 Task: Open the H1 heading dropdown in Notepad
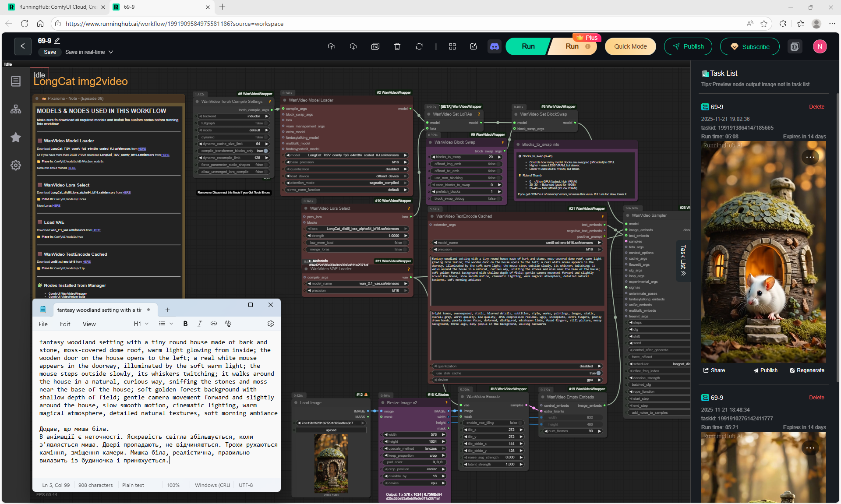(141, 324)
